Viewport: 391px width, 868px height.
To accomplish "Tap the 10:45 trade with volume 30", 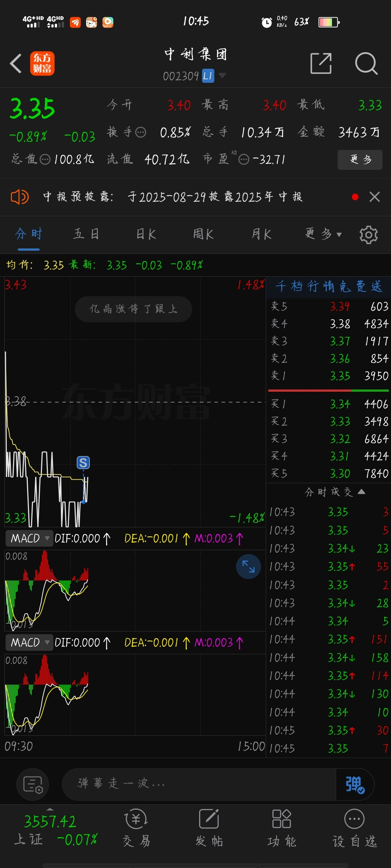I will (329, 730).
